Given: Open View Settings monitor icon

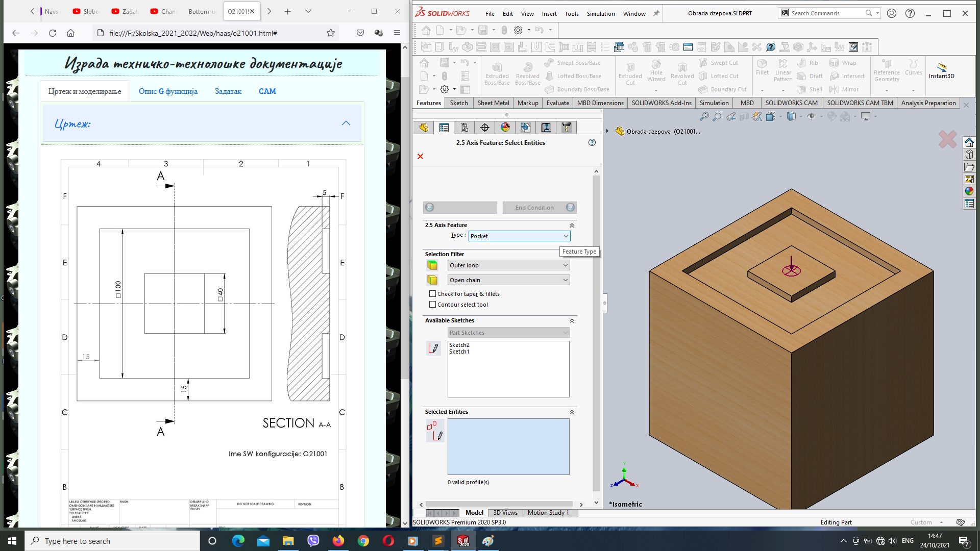Looking at the screenshot, I should pos(866,117).
